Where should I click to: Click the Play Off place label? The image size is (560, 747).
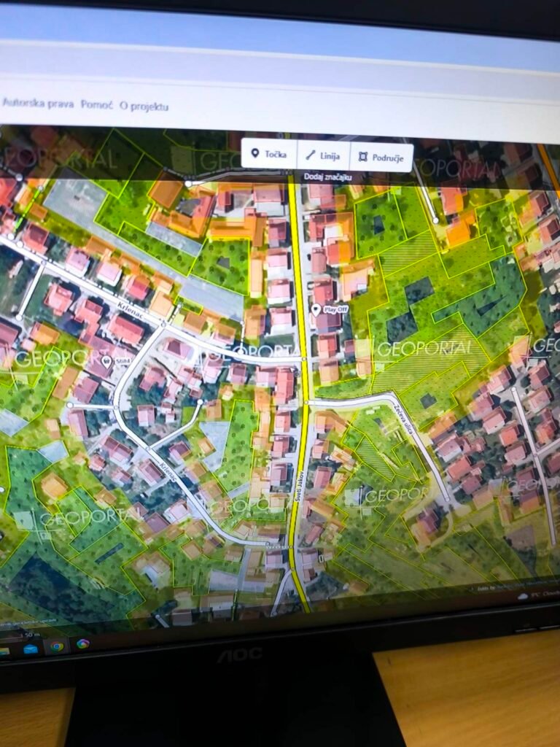click(x=335, y=309)
